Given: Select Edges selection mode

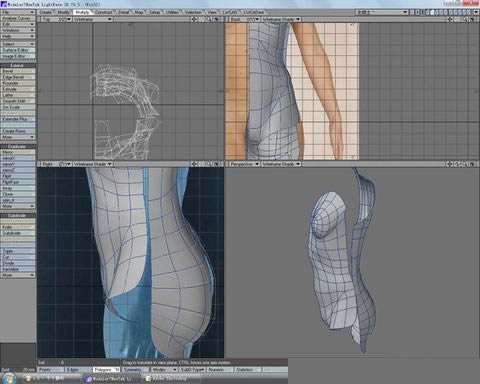Looking at the screenshot, I should [x=78, y=370].
